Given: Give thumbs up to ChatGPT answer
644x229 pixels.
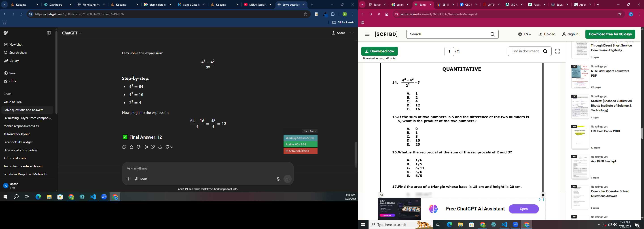Looking at the screenshot, I should [131, 147].
